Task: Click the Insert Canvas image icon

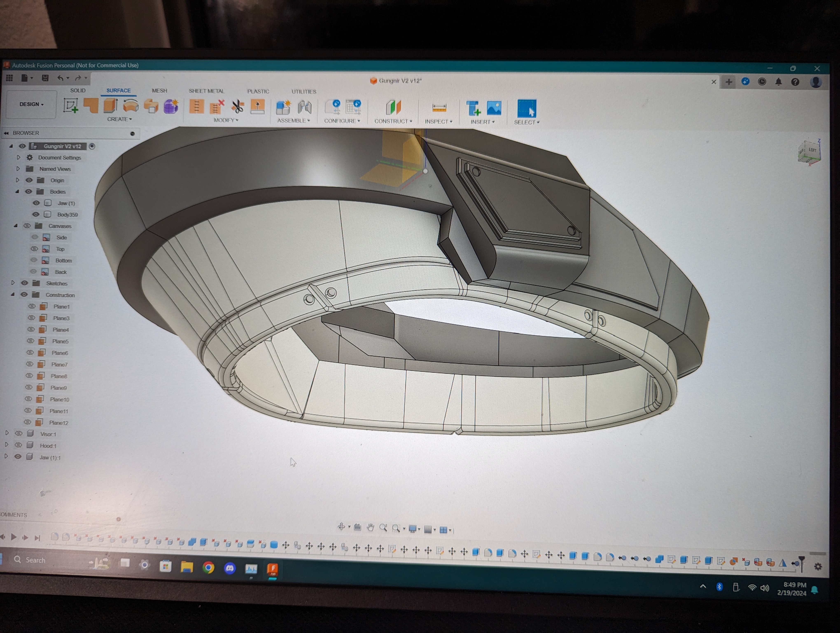Action: [494, 108]
